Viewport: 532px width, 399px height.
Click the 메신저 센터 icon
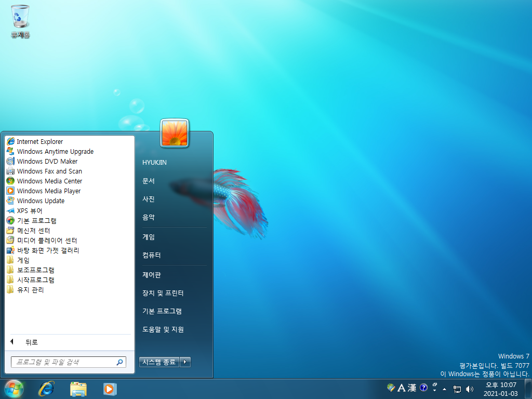(x=10, y=230)
